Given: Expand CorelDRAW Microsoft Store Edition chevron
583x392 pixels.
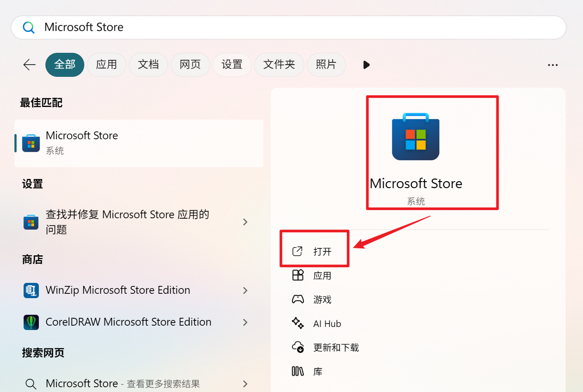Looking at the screenshot, I should [245, 322].
